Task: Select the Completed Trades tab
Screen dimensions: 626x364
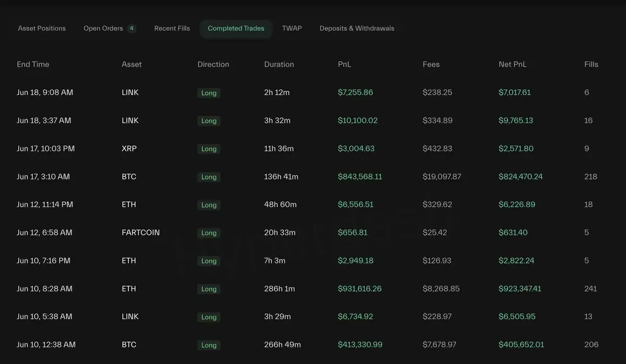Action: point(236,28)
